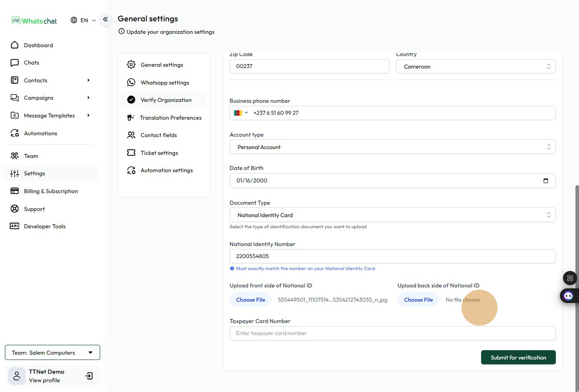This screenshot has width=579, height=392.
Task: Collapse the sidebar with double-chevron icon
Action: pos(105,20)
